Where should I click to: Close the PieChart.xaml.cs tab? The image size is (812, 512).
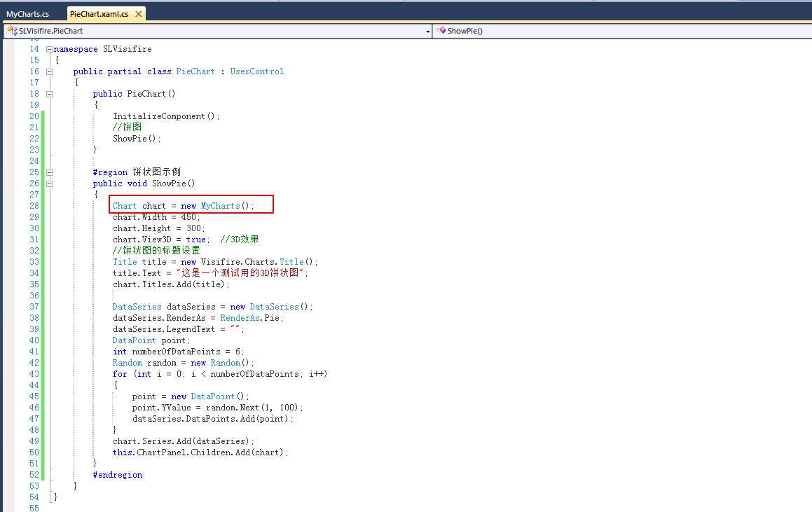(138, 14)
